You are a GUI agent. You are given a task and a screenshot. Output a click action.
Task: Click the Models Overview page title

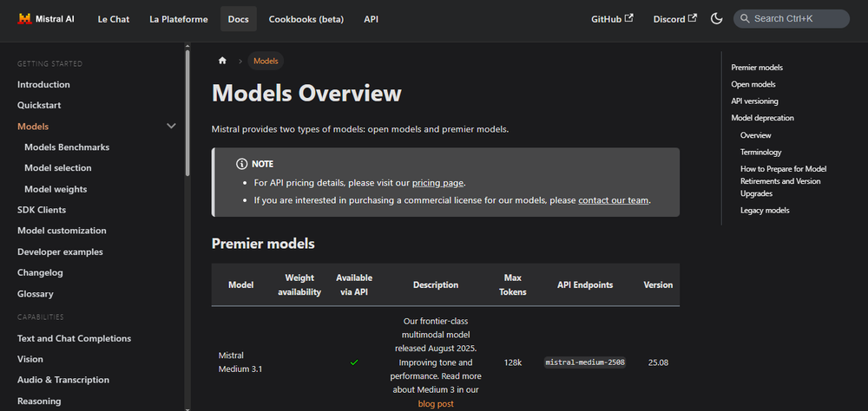click(x=306, y=93)
